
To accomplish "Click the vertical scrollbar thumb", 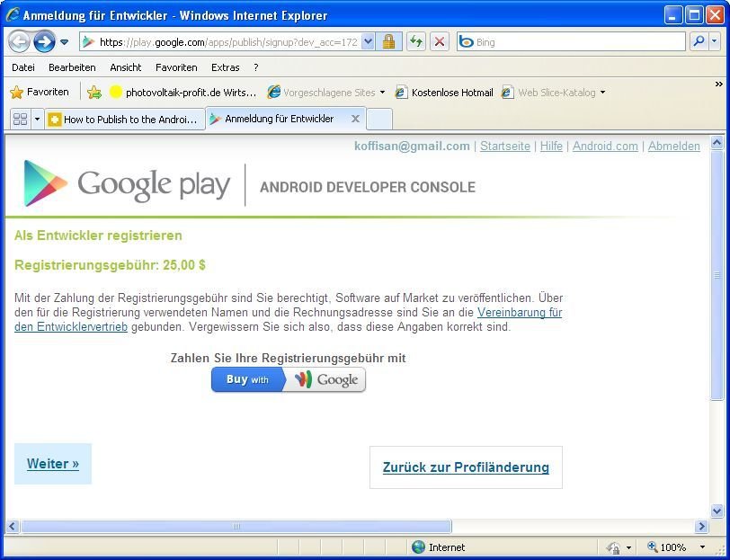I will pyautogui.click(x=717, y=275).
